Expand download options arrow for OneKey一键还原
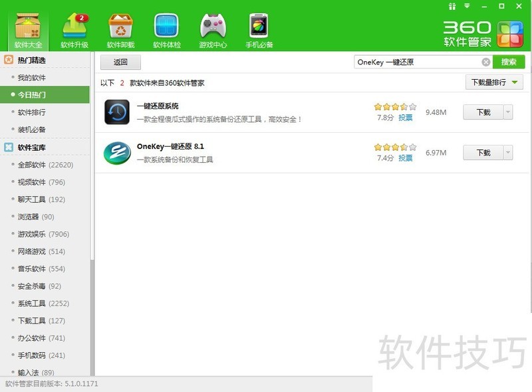This screenshot has width=532, height=392. pyautogui.click(x=507, y=153)
